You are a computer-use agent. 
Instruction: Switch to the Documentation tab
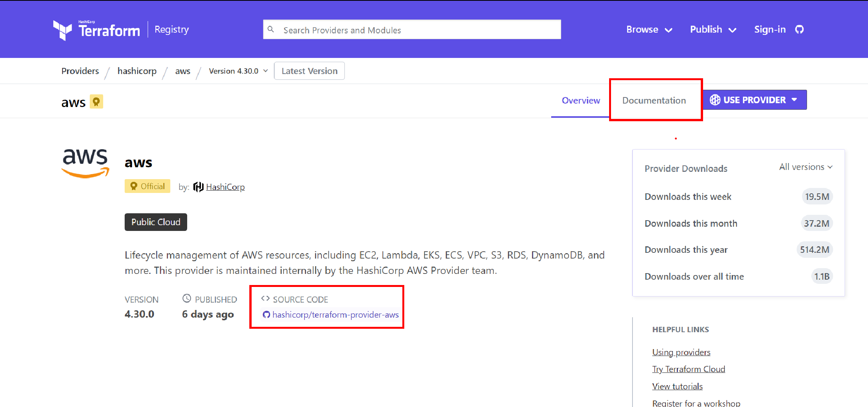(654, 101)
